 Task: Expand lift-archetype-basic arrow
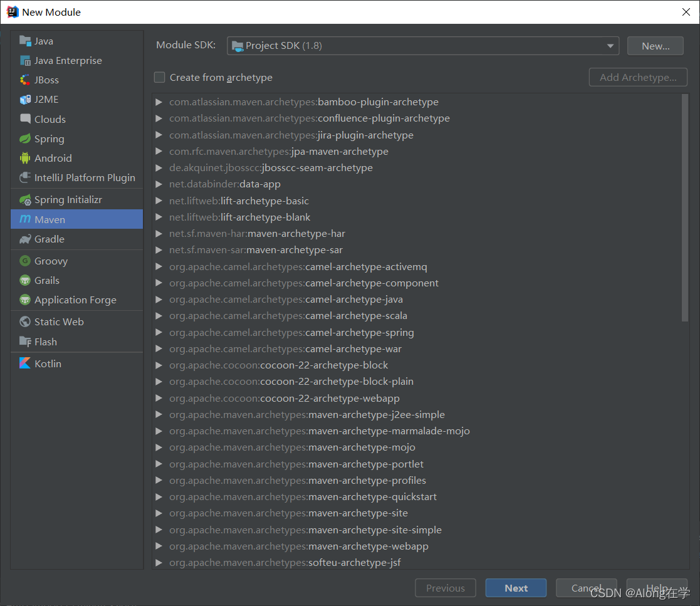pos(159,201)
